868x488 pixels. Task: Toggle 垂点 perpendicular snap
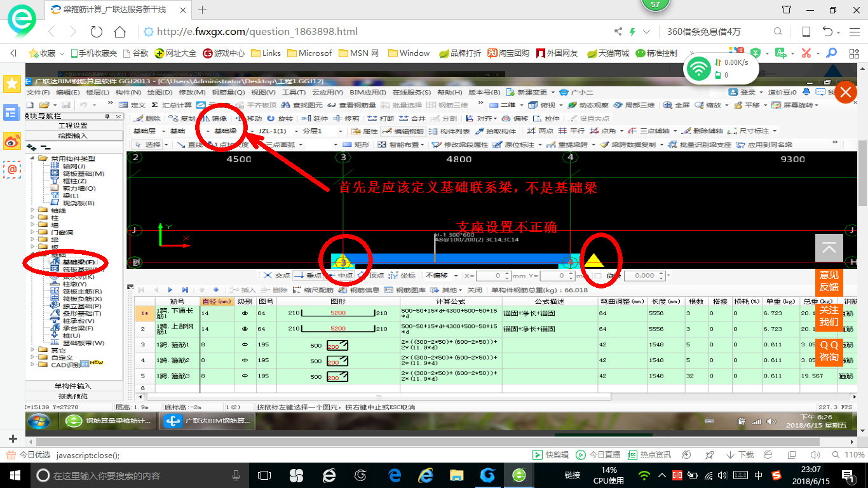click(309, 276)
